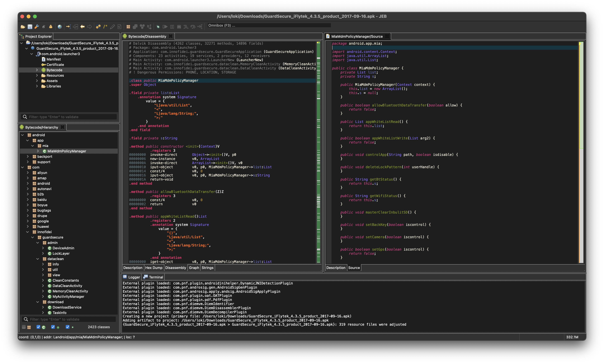This screenshot has width=604, height=364.
Task: Click the Omnibox (F3) search field
Action: click(269, 26)
